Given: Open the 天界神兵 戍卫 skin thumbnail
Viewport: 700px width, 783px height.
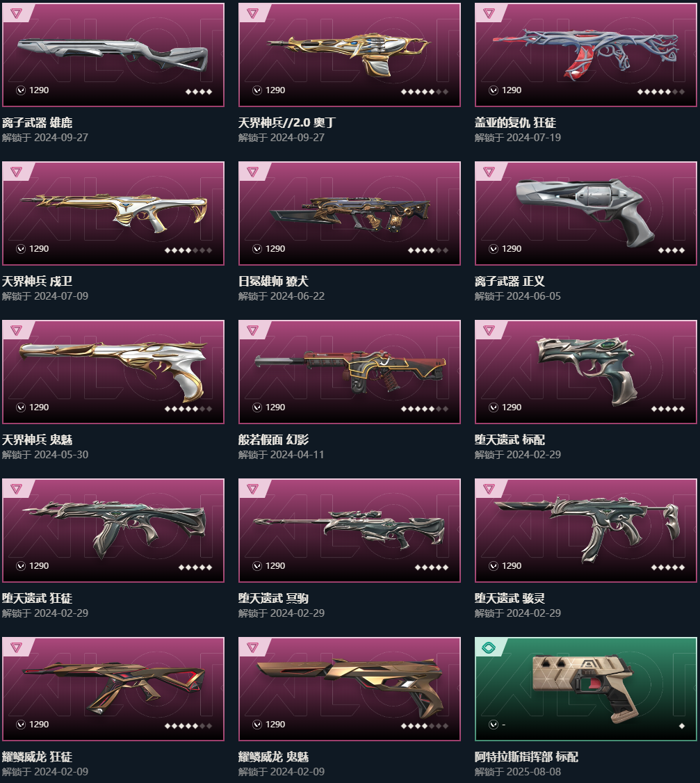Looking at the screenshot, I should pos(113,213).
